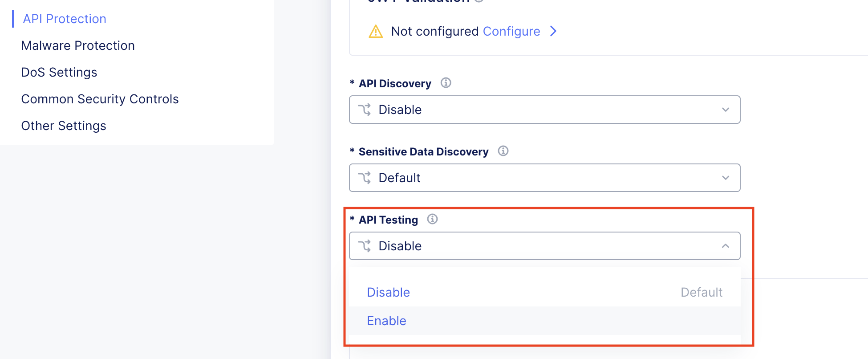Click the info icon next to API Discovery
This screenshot has width=868, height=359.
coord(446,83)
